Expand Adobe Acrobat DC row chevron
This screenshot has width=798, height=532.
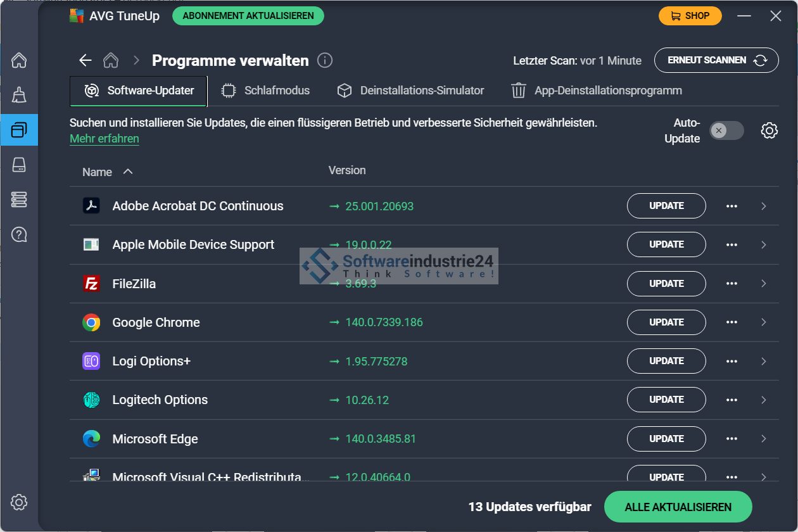(x=764, y=206)
